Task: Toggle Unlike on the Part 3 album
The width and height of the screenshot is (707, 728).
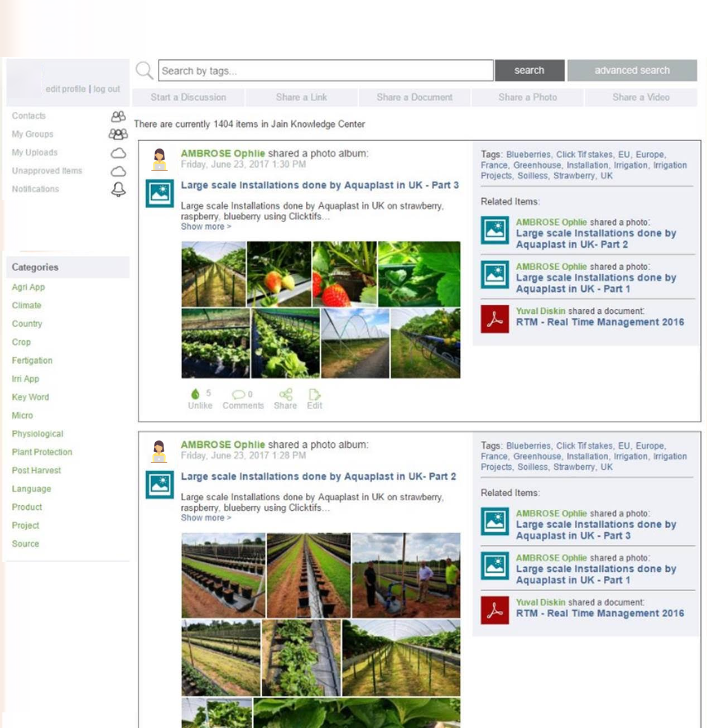Action: [x=196, y=394]
